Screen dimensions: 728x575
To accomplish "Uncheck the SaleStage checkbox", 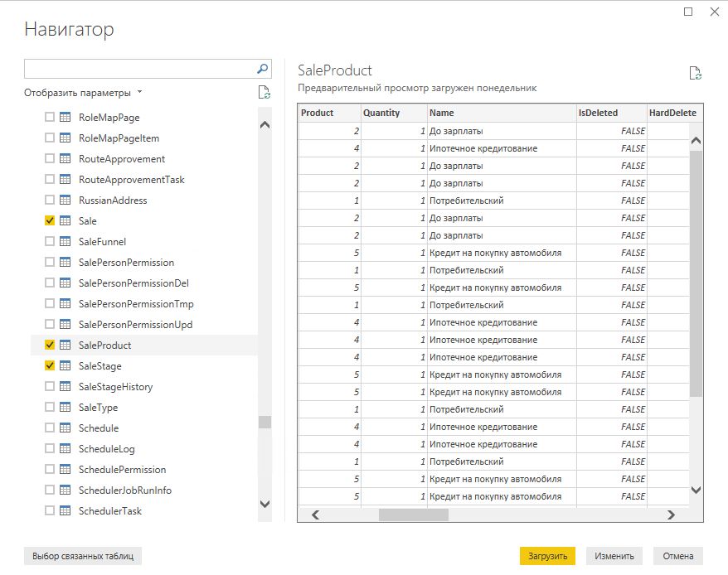I will (50, 365).
